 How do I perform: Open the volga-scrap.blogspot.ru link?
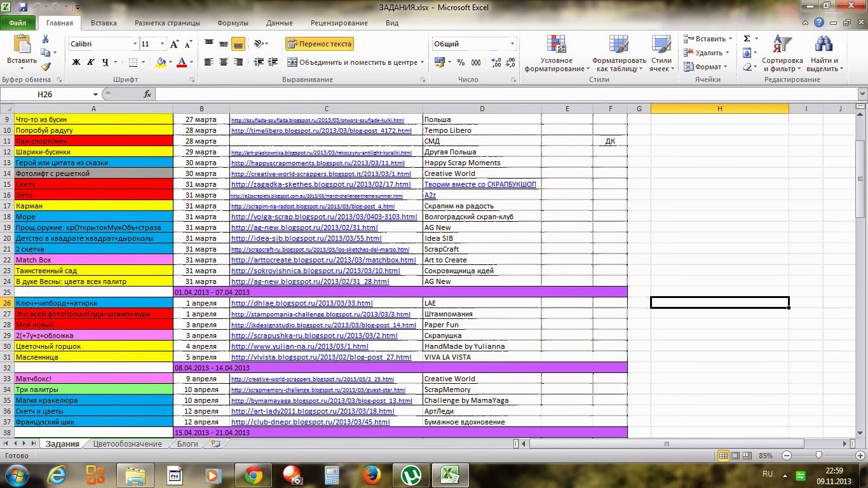click(324, 217)
